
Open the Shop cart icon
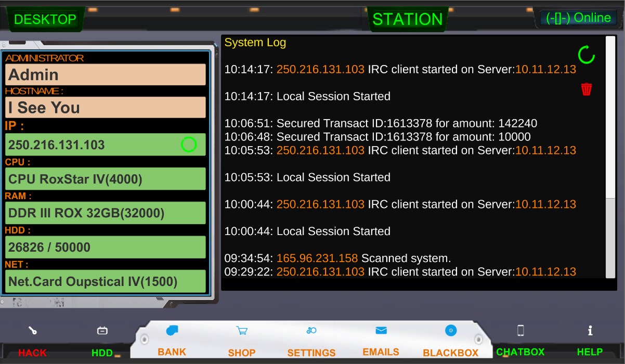point(241,330)
